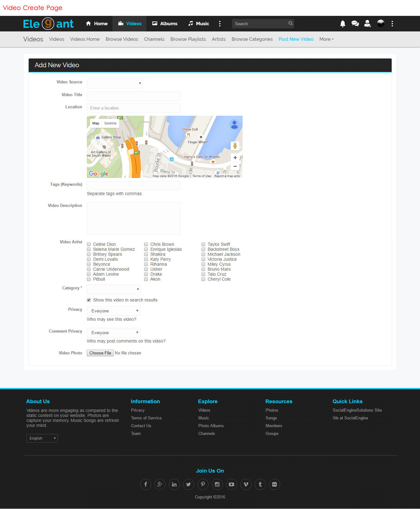
Task: Click the search magnifier icon
Action: point(290,23)
